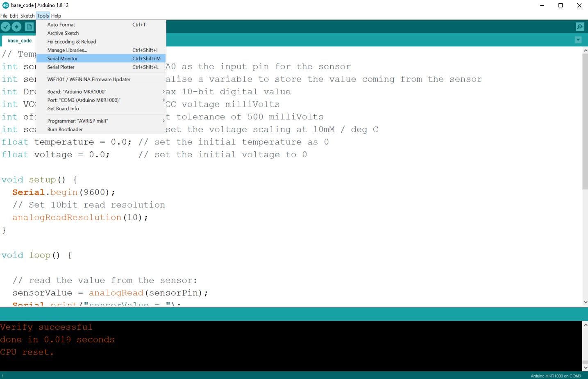
Task: Expand the Board "Arduino MKR1000" submenu
Action: [101, 91]
